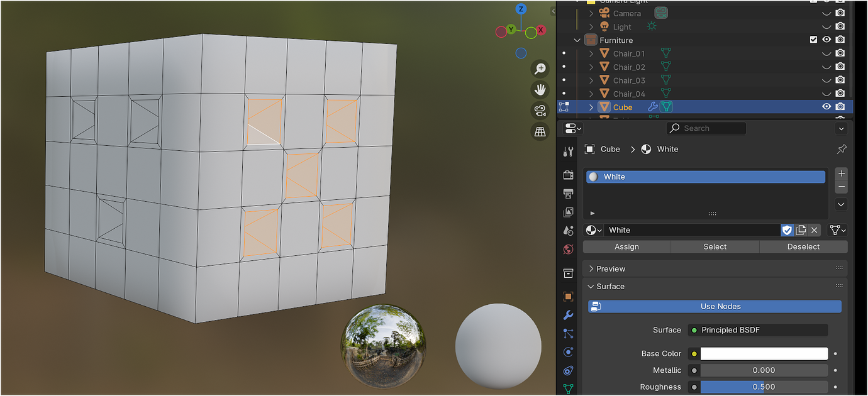
Task: Toggle Light render visibility camera icon
Action: [840, 26]
